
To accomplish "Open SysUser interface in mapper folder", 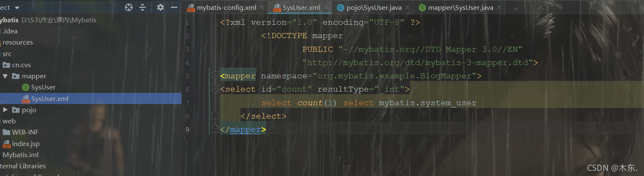I will (43, 87).
